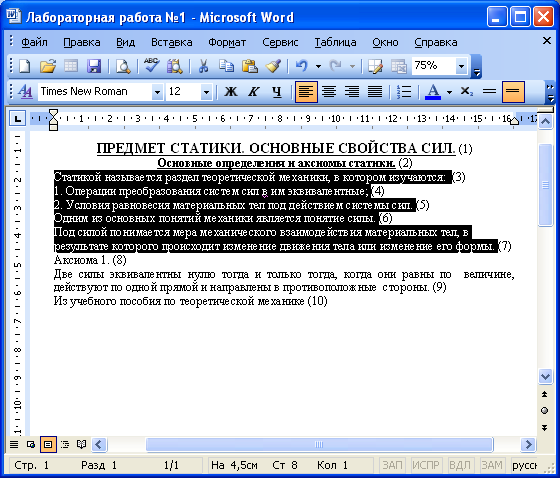This screenshot has height=478, width=560.
Task: Run the ABC spelling check
Action: [152, 66]
